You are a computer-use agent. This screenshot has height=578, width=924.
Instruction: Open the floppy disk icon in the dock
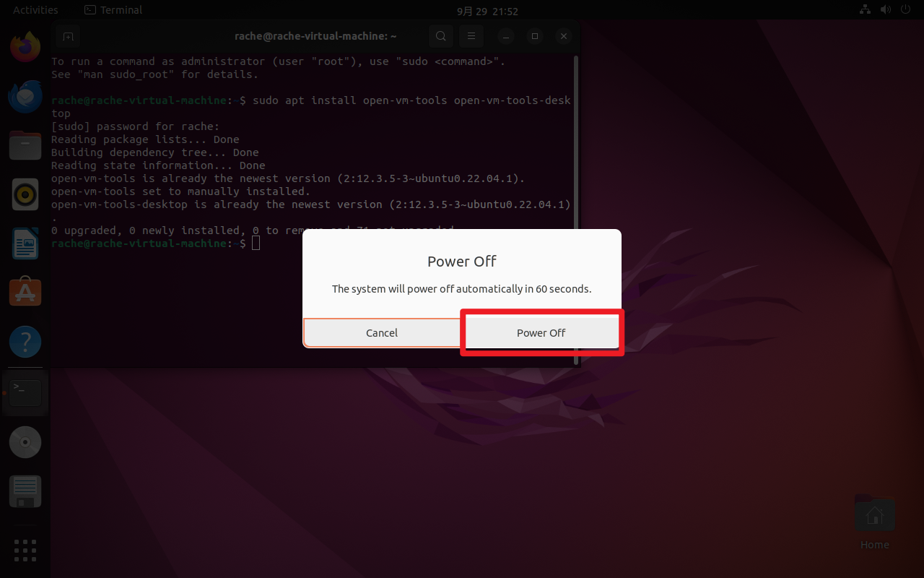click(25, 491)
